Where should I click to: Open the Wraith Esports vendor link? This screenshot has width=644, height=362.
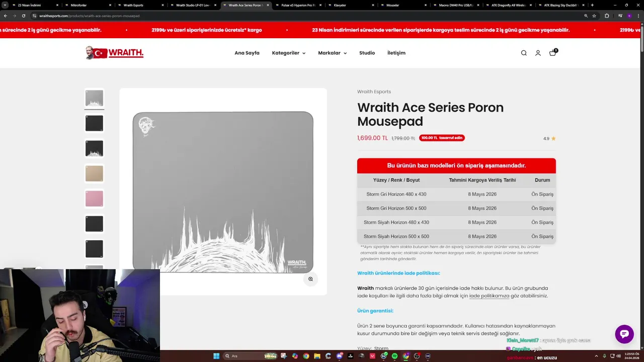(374, 92)
